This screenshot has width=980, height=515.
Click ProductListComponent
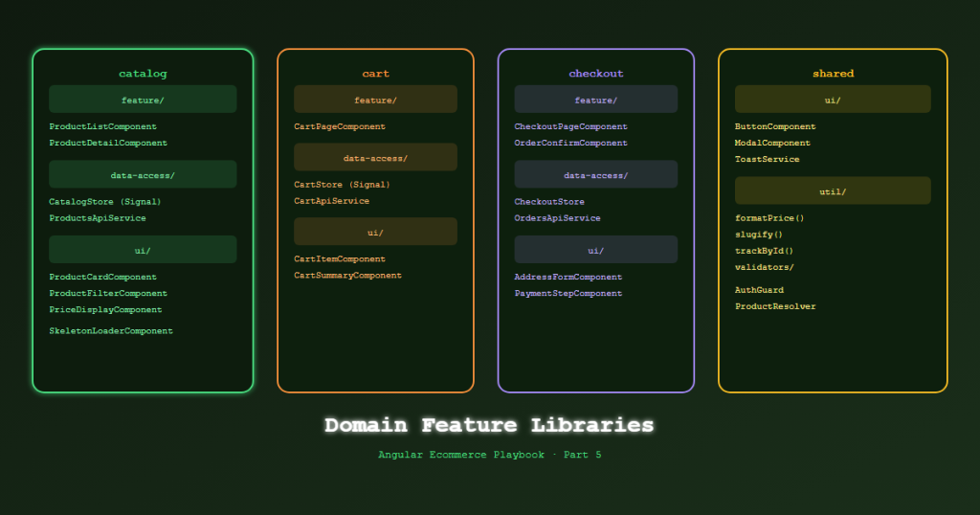103,127
